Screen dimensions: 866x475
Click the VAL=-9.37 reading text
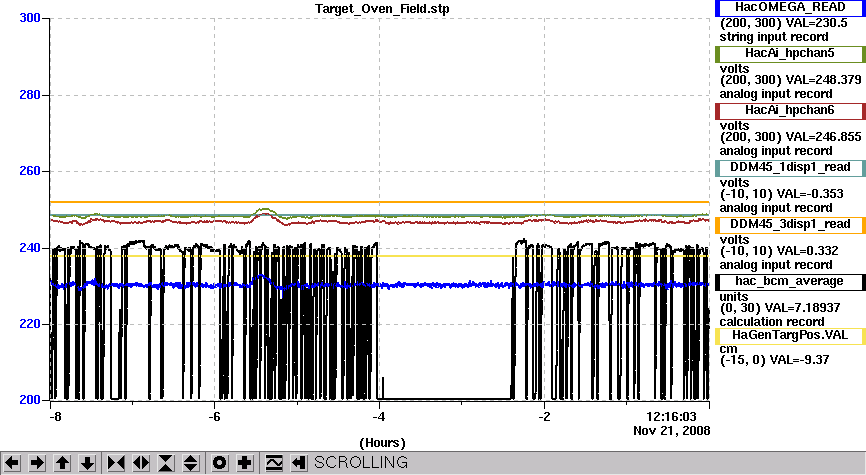[798, 360]
